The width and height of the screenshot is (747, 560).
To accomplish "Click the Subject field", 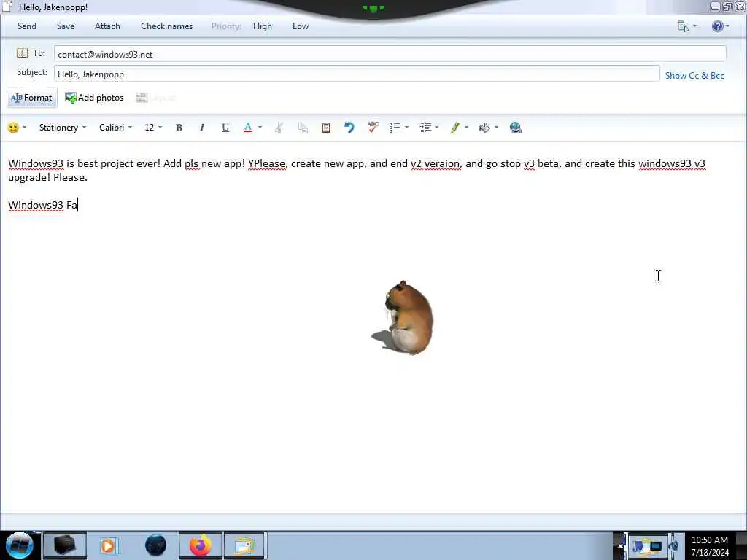I will [x=357, y=74].
